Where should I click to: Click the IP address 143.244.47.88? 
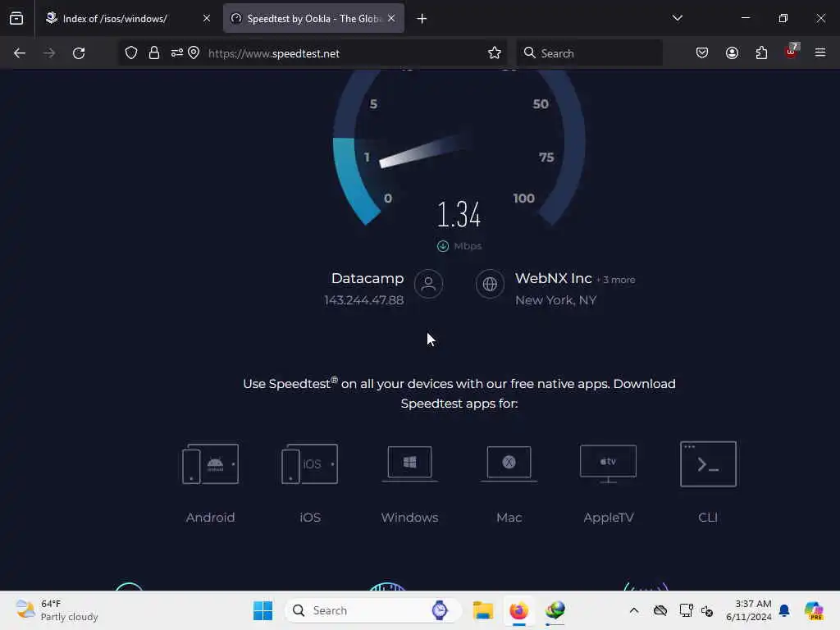point(363,300)
